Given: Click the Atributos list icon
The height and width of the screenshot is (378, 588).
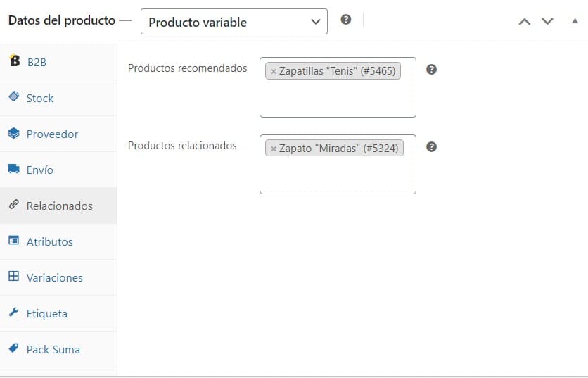Looking at the screenshot, I should (x=13, y=240).
